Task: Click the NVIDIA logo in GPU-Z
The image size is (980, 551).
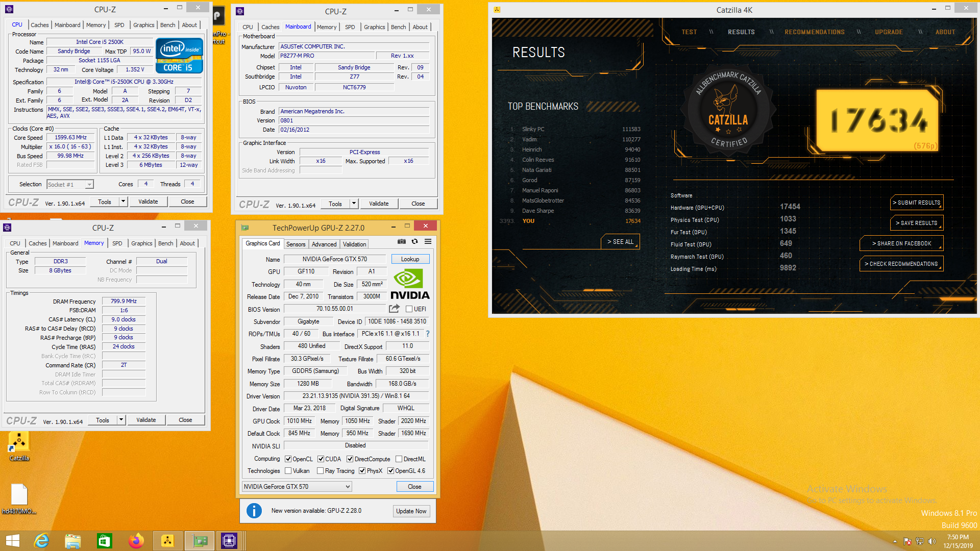Action: click(410, 285)
